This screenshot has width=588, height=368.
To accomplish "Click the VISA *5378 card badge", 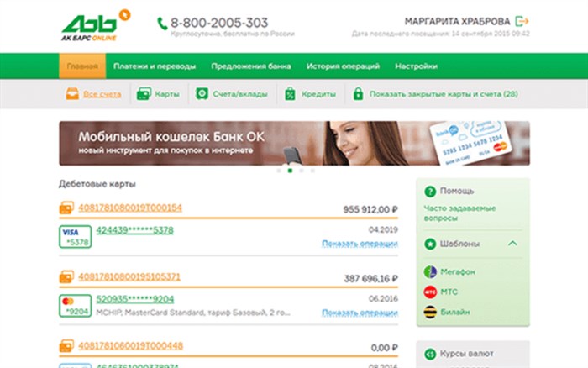I will (x=76, y=237).
